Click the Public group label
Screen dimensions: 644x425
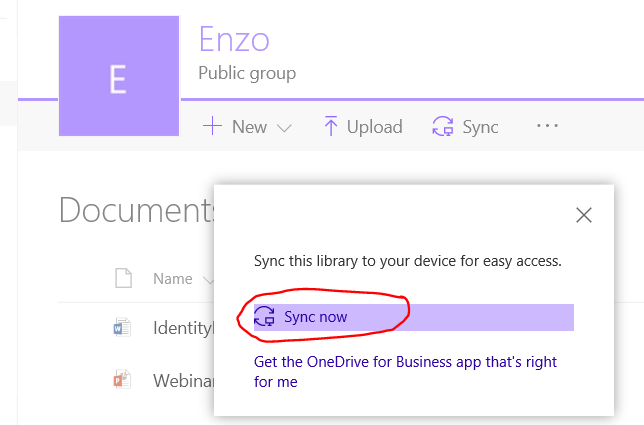[x=247, y=73]
